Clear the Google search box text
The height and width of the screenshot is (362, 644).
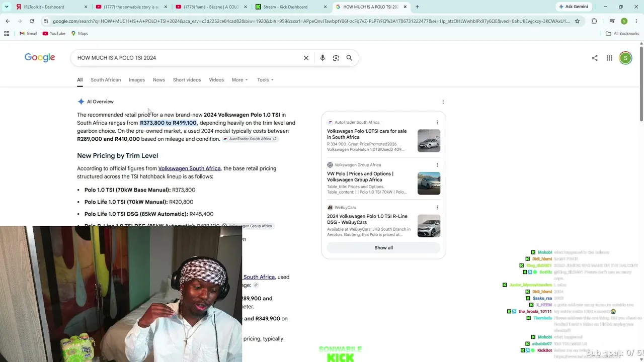pos(306,58)
